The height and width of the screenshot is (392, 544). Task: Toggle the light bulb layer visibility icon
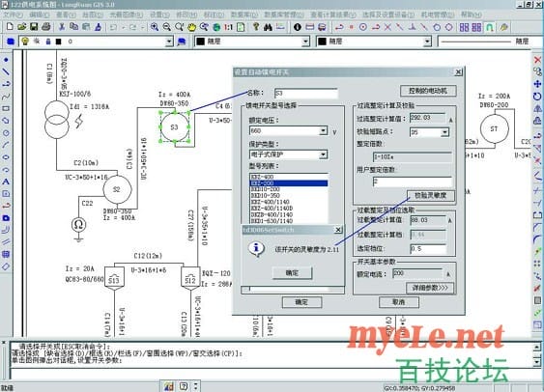(25, 42)
